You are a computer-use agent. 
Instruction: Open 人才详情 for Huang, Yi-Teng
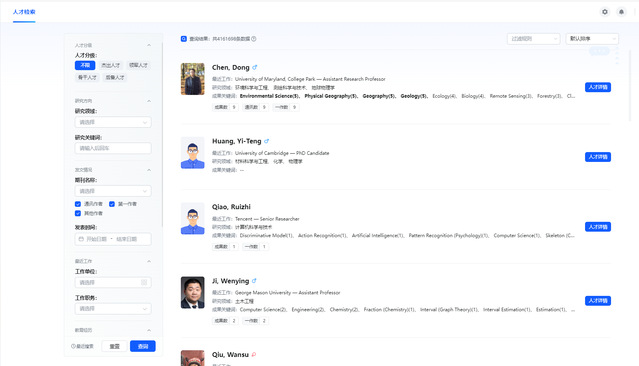[x=598, y=157]
